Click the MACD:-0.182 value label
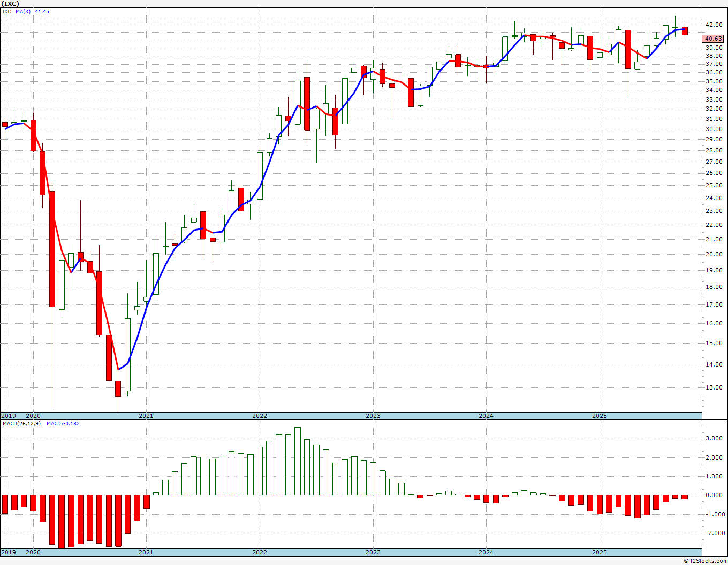 (x=63, y=424)
